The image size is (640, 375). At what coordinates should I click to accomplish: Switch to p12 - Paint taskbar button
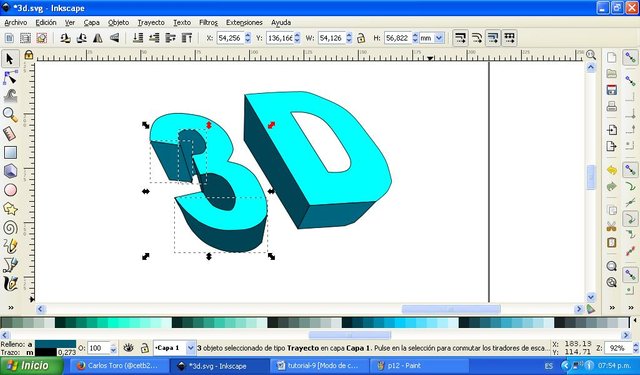pos(417,366)
